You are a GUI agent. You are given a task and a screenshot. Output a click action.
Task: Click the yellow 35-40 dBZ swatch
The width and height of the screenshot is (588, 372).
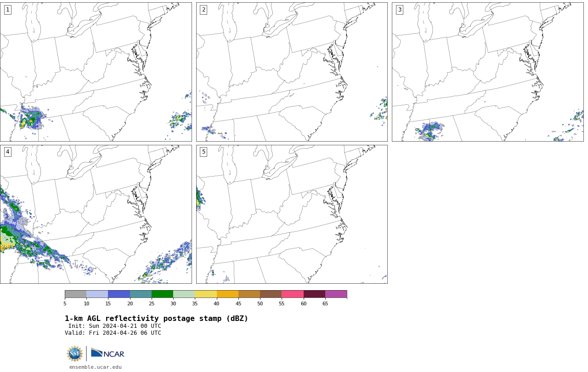tap(206, 294)
